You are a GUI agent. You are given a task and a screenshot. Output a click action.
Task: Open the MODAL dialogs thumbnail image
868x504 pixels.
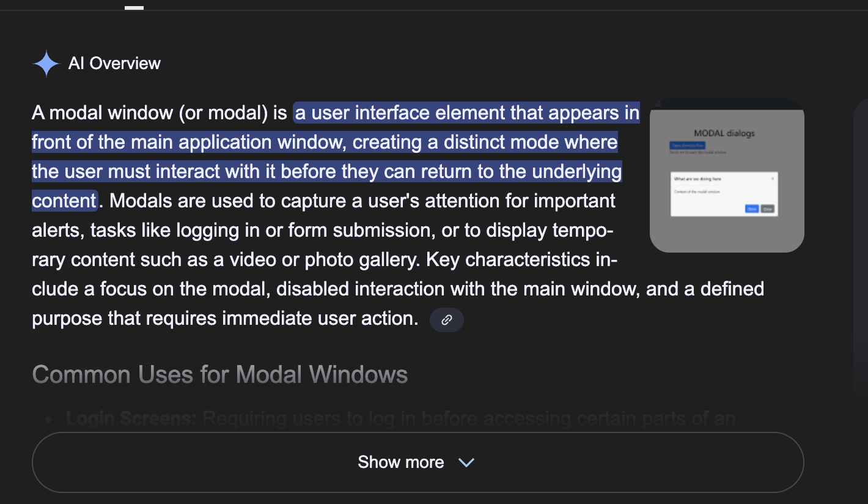click(727, 176)
